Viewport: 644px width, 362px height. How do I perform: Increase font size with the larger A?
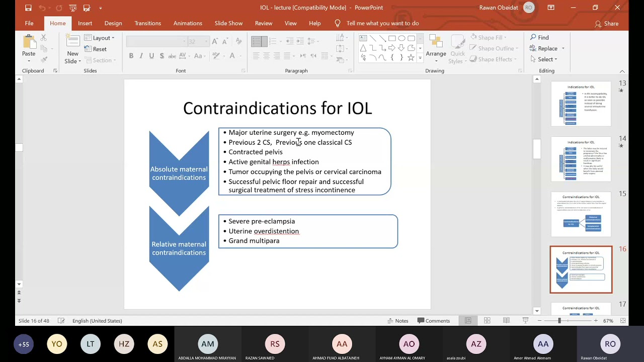pos(215,41)
